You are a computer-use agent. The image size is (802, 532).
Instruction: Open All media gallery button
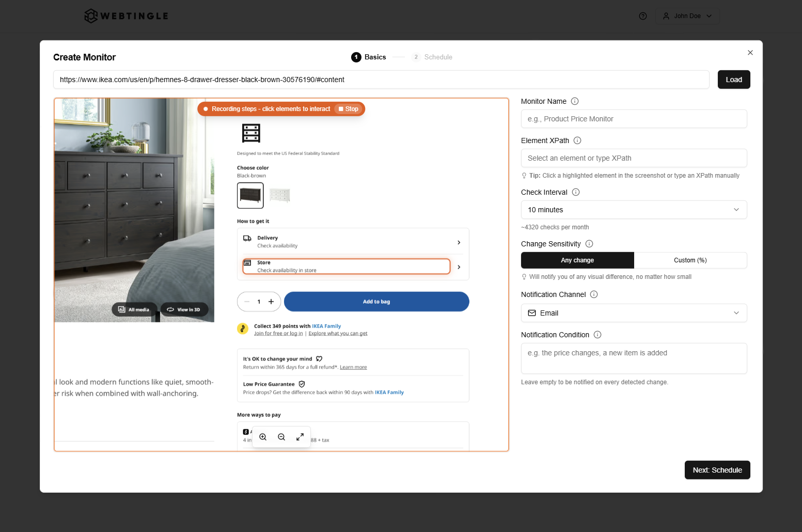pyautogui.click(x=134, y=309)
